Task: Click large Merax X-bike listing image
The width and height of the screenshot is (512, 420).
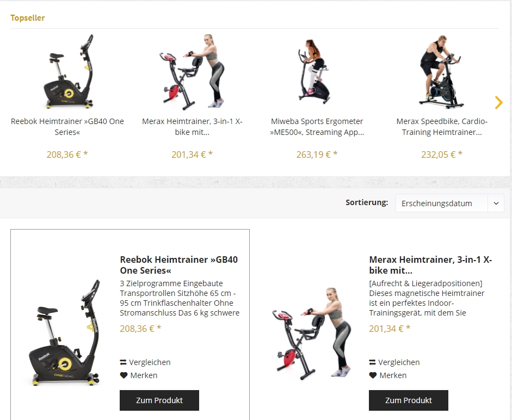Action: 312,333
